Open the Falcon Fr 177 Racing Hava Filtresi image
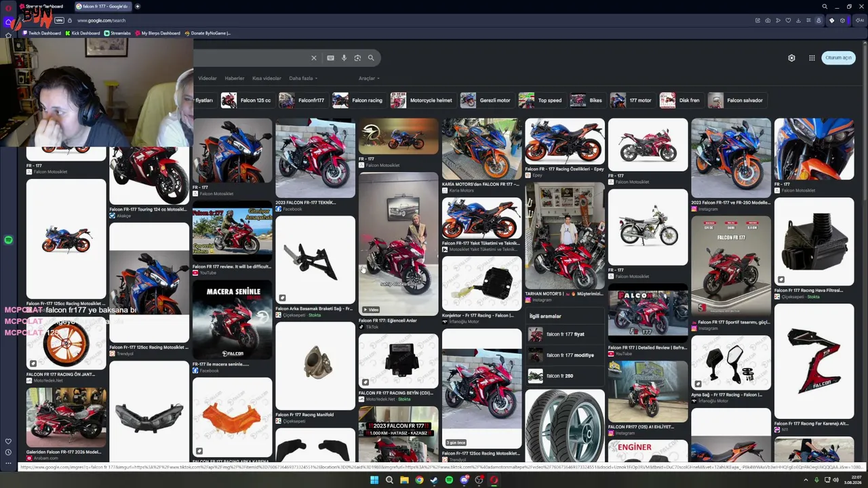Image resolution: width=868 pixels, height=488 pixels. (814, 241)
